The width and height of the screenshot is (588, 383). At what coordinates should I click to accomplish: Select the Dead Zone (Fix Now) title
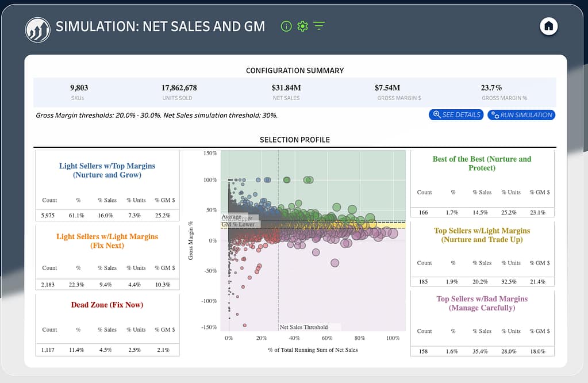coord(107,305)
